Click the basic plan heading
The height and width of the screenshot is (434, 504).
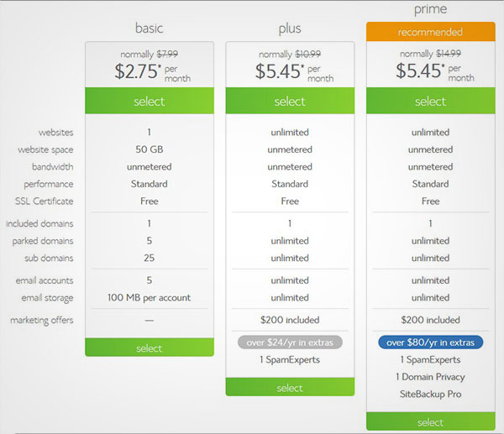click(150, 29)
